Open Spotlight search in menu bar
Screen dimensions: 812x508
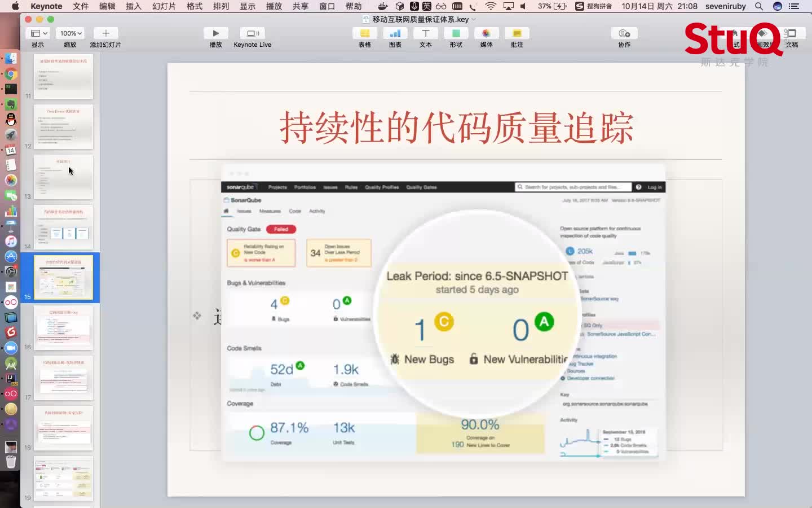(759, 6)
